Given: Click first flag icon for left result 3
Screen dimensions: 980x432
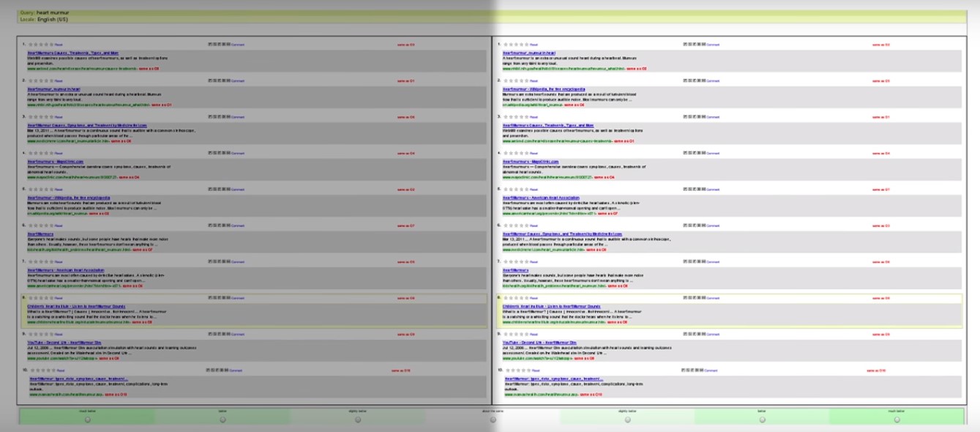Looking at the screenshot, I should pyautogui.click(x=210, y=116).
